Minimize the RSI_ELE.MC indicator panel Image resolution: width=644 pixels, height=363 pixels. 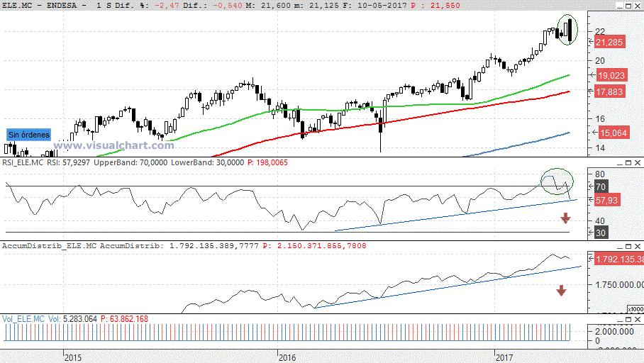(620, 163)
